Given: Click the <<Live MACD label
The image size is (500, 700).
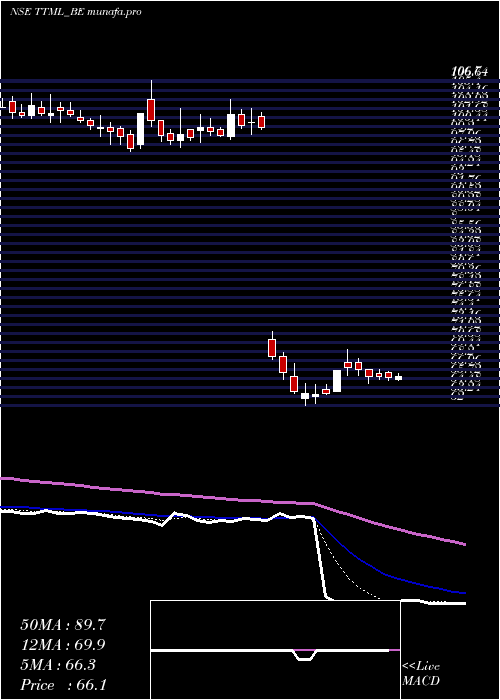Looking at the screenshot, I should tap(421, 673).
